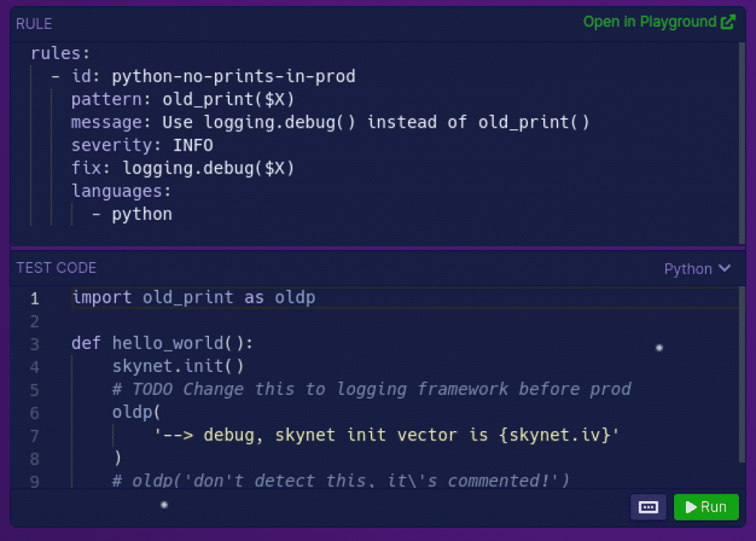Click the def hello_world() line
The height and width of the screenshot is (541, 756).
pyautogui.click(x=162, y=343)
